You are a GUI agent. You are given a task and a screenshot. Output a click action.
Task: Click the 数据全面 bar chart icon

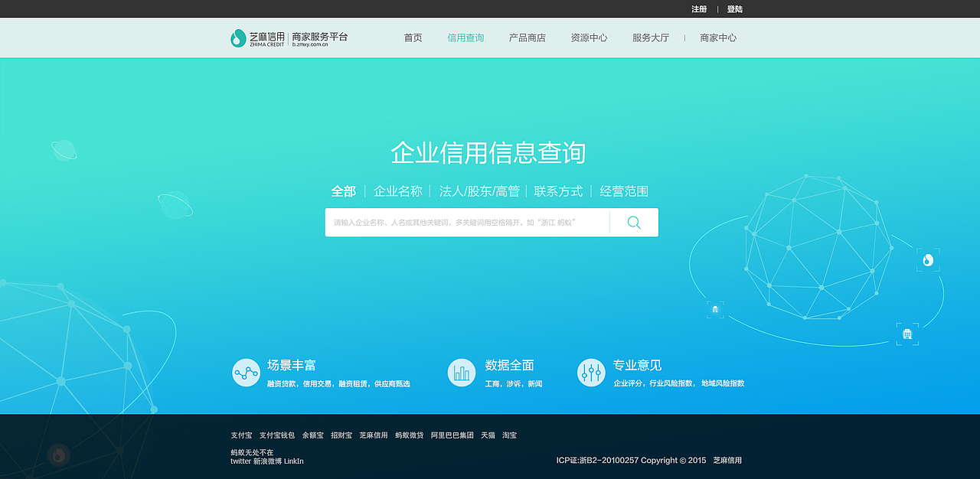(x=461, y=372)
